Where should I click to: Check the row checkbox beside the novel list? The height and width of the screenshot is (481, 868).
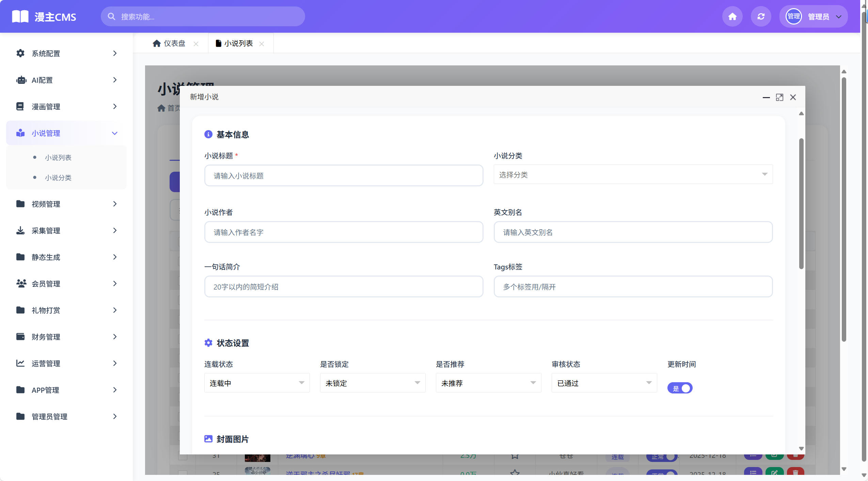point(182,455)
